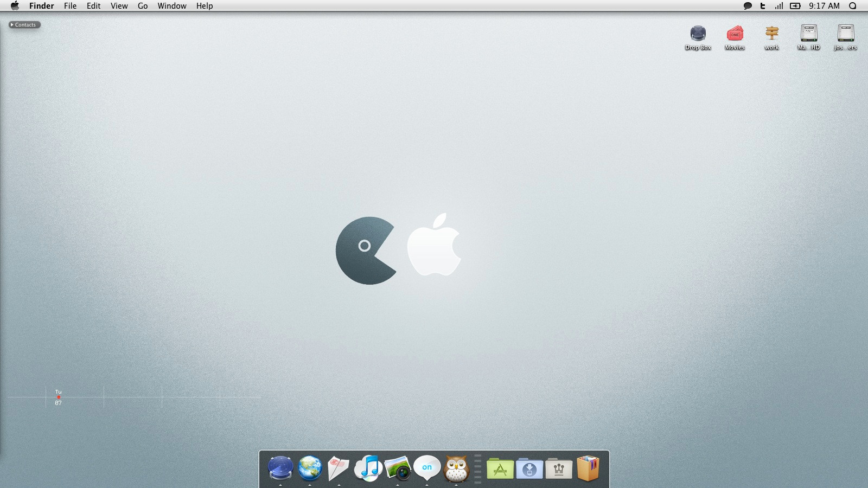Open the paper airplane Mail dock icon
Viewport: 868px width, 488px height.
coord(339,468)
